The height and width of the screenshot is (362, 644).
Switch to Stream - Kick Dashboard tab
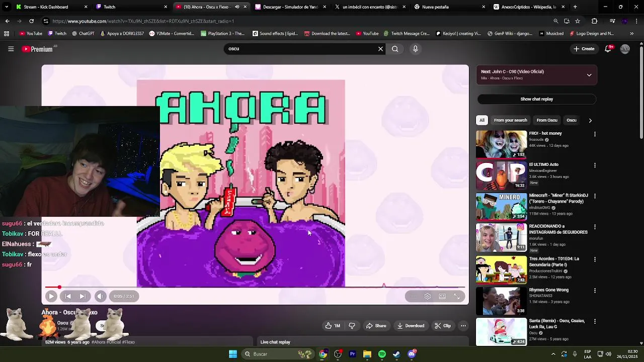click(51, 7)
